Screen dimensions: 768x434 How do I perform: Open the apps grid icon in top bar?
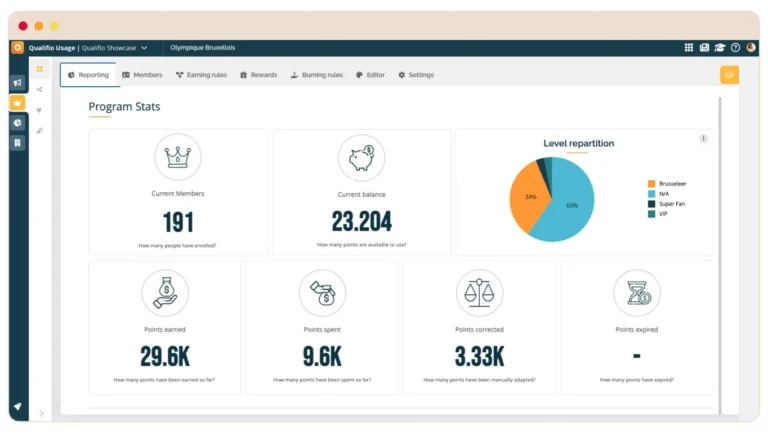[689, 48]
